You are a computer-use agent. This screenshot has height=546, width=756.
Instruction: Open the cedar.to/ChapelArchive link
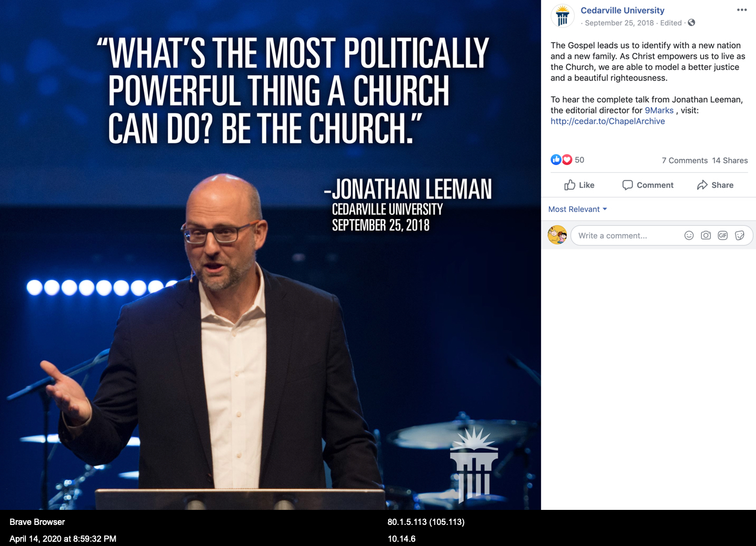[x=607, y=121]
